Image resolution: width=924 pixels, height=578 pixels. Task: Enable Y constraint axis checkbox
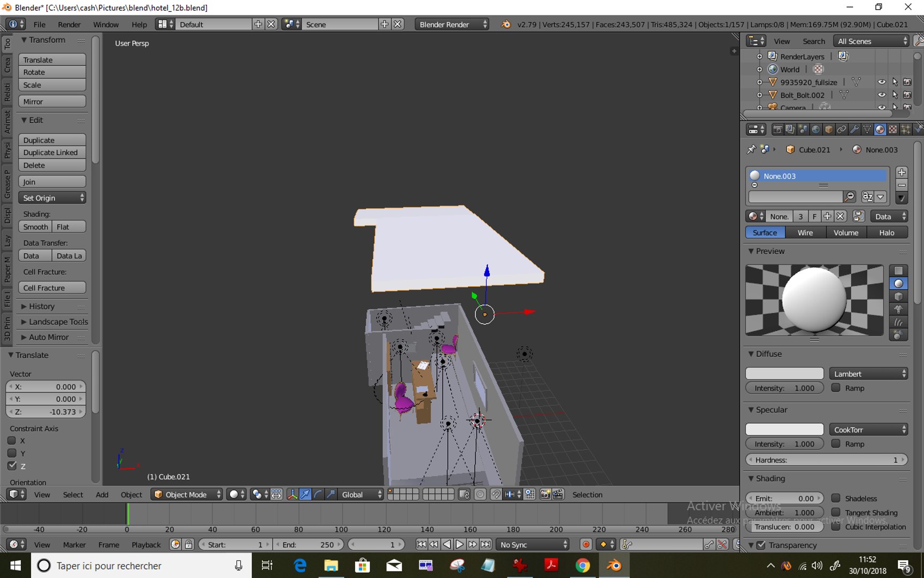tap(12, 453)
